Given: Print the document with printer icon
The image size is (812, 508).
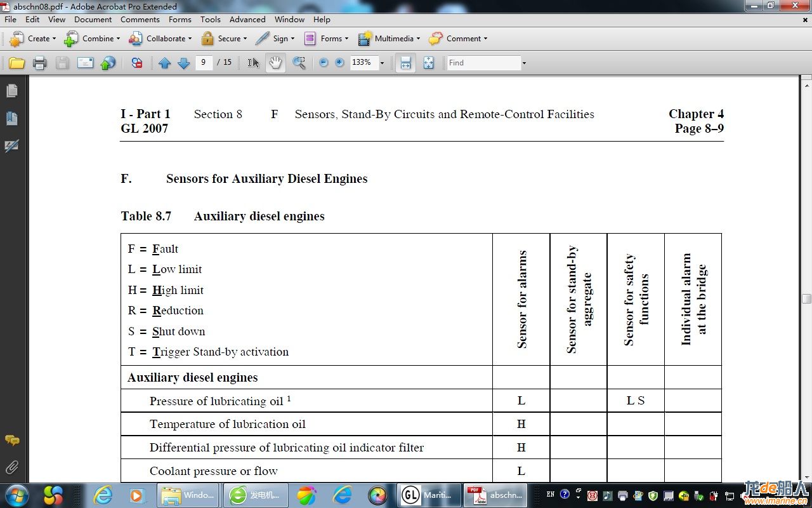Looking at the screenshot, I should tap(40, 63).
